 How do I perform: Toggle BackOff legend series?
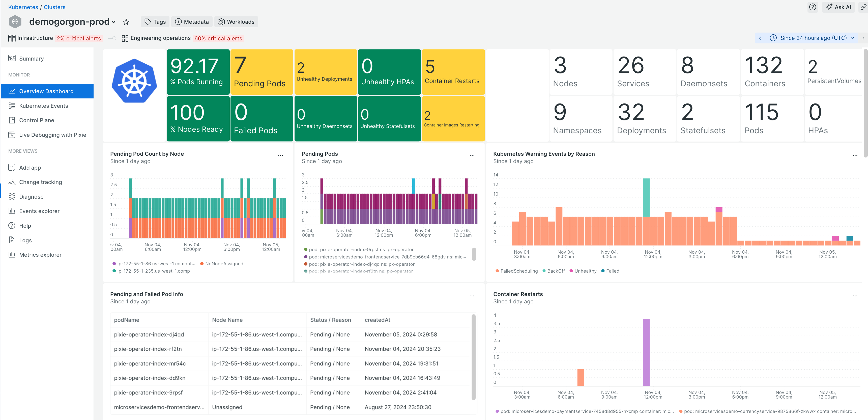[553, 271]
